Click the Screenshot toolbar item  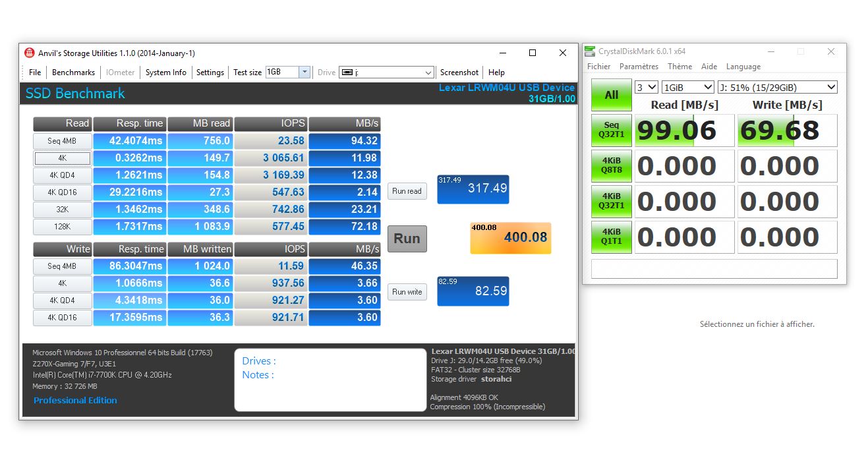pos(459,72)
